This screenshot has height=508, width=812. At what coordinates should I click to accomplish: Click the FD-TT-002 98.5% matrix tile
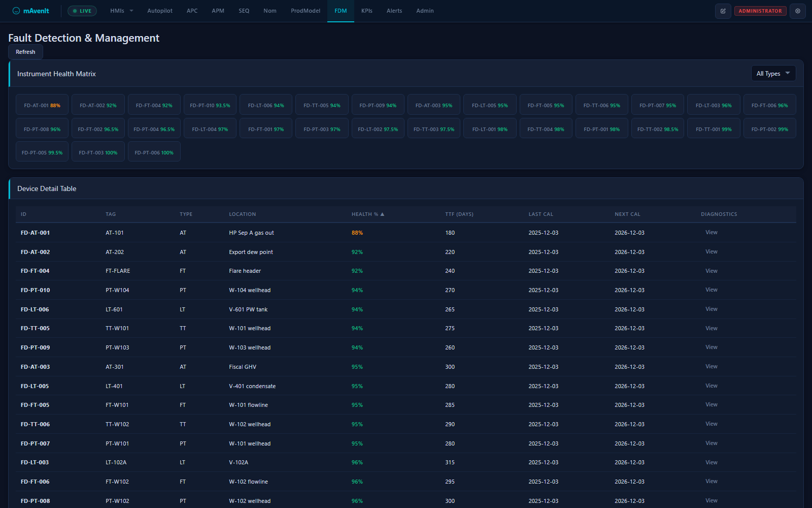[658, 129]
